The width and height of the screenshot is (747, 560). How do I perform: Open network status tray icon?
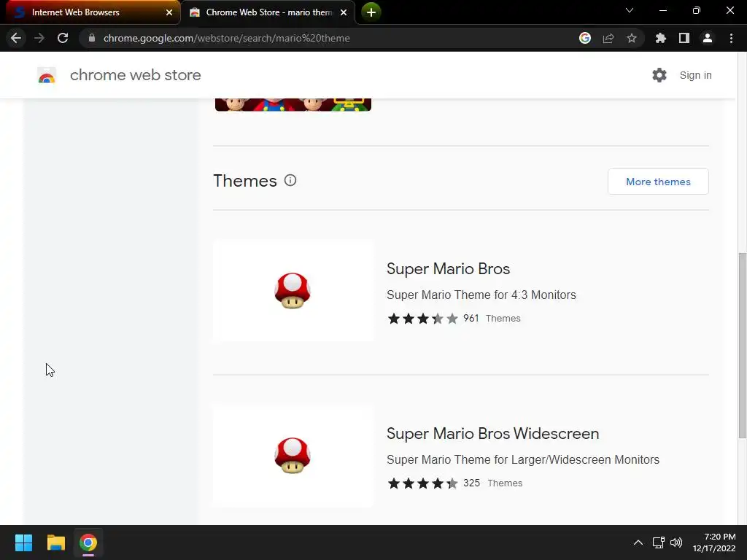[x=659, y=542]
